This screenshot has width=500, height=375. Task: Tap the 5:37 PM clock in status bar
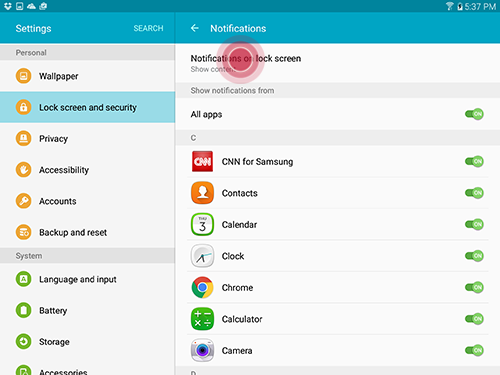(480, 6)
